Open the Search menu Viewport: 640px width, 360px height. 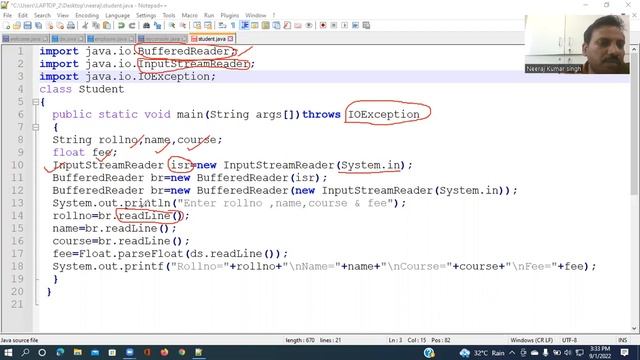(42, 15)
